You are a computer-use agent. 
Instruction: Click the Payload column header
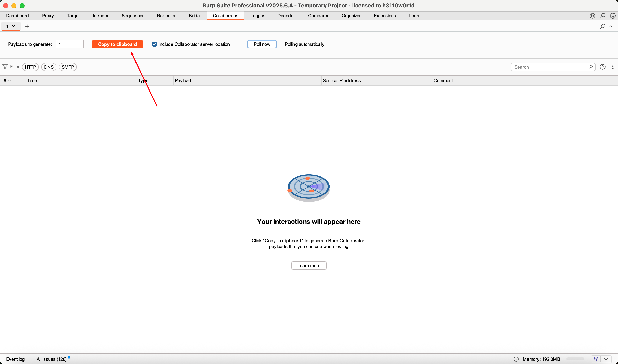pos(247,80)
